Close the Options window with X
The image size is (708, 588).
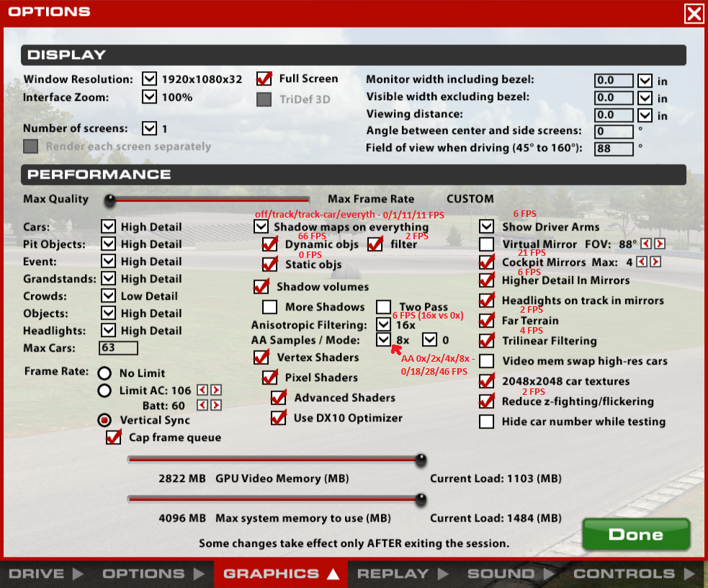(694, 14)
